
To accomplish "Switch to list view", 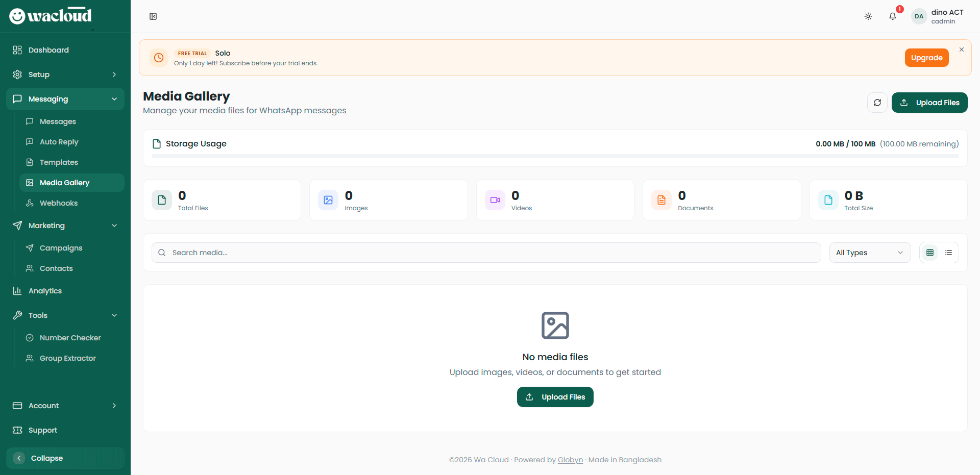I will (x=948, y=253).
